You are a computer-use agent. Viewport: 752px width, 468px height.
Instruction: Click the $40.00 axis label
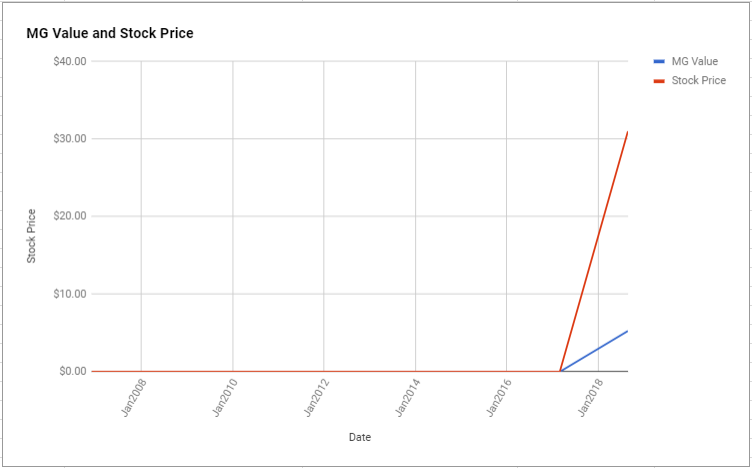[71, 61]
